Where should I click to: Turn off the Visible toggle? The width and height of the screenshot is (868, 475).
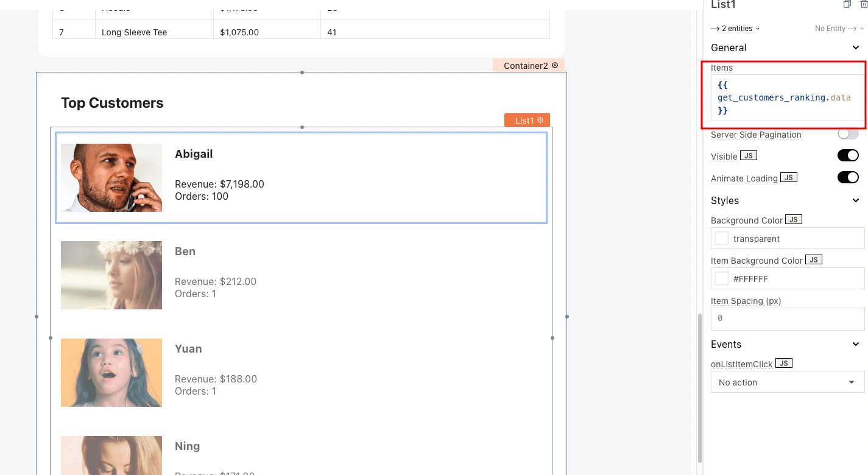847,156
